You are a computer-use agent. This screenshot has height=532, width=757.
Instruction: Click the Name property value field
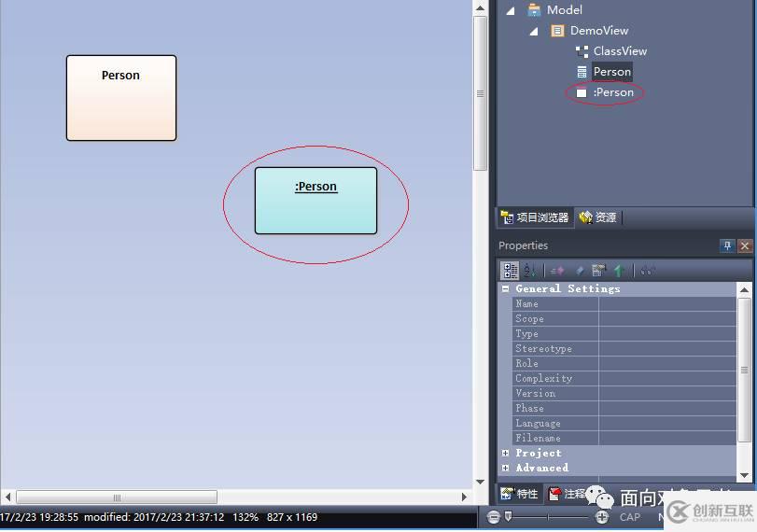click(667, 304)
